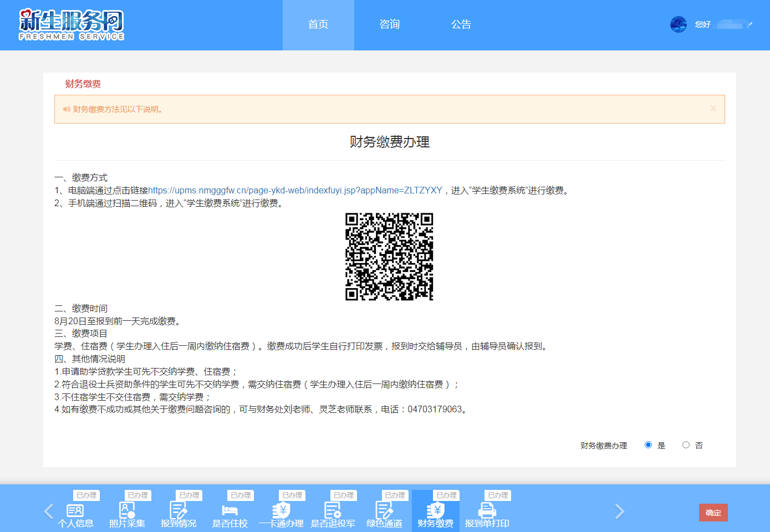Click the line 8月20日至报到前一天完成缴费
The image size is (770, 532).
[x=119, y=321]
